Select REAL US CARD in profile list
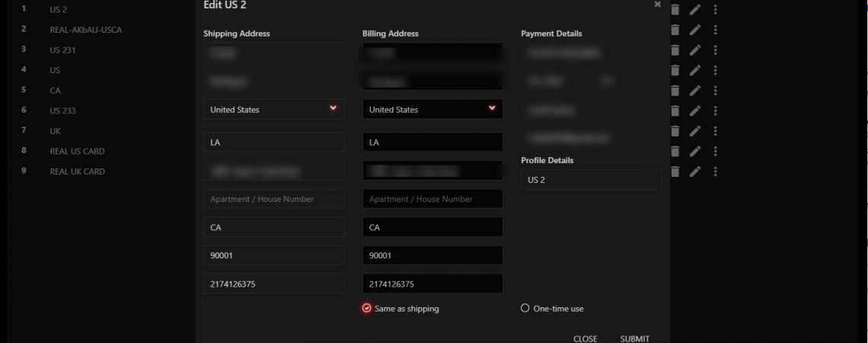Image resolution: width=868 pixels, height=343 pixels. [77, 151]
